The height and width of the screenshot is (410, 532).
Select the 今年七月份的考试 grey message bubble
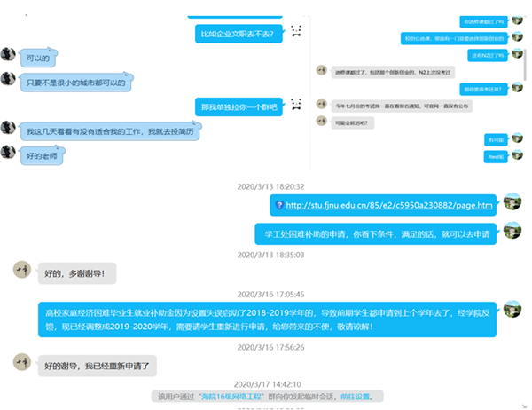pos(402,106)
